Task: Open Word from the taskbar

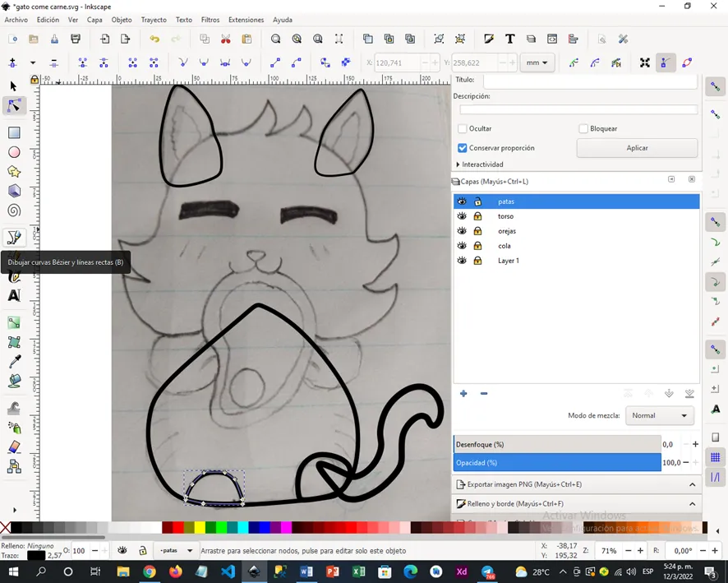Action: pyautogui.click(x=306, y=571)
